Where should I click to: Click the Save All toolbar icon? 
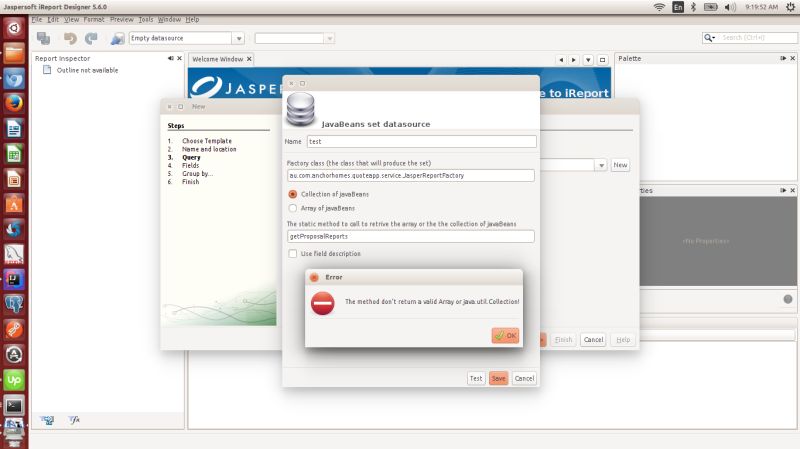click(43, 38)
